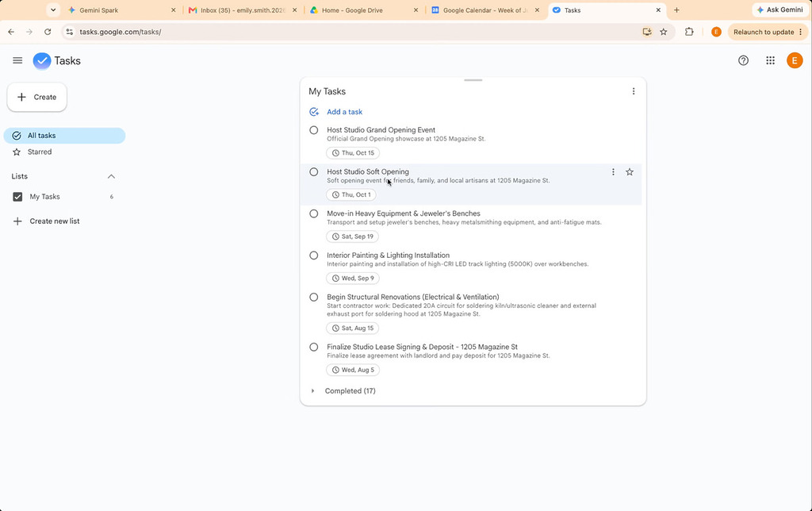
Task: Open the Wed, Sep 9 date chip
Action: (x=353, y=279)
